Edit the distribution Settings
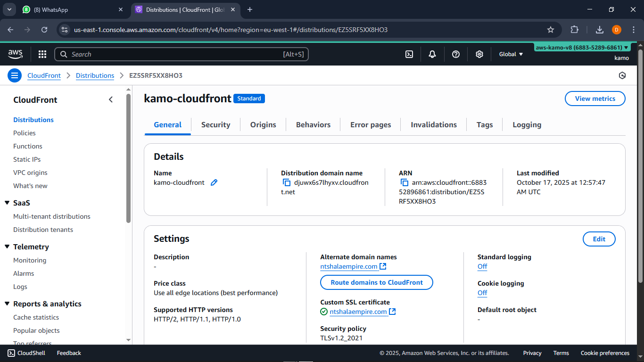Viewport: 644px width, 362px height. click(599, 239)
